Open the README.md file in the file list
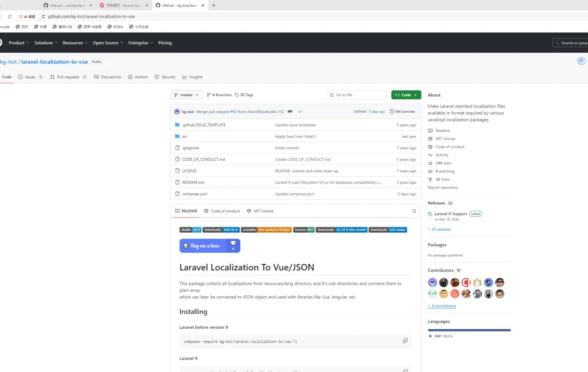 tap(193, 182)
